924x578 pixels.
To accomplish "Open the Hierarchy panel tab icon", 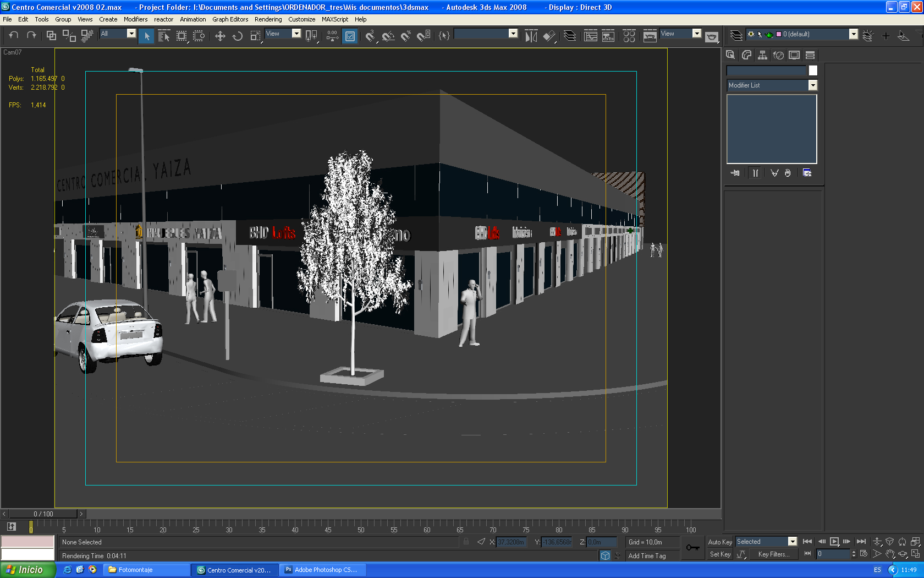I will tap(762, 55).
